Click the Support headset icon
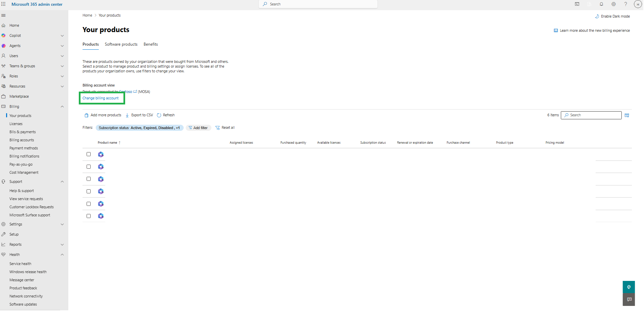This screenshot has width=644, height=312. point(3,182)
